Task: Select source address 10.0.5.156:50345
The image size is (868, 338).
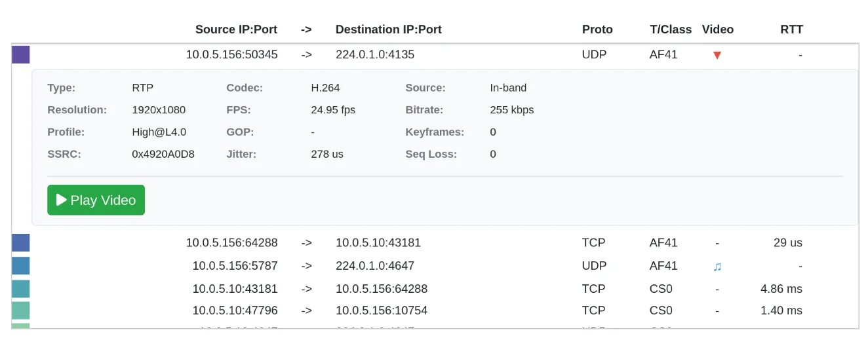Action: (231, 55)
